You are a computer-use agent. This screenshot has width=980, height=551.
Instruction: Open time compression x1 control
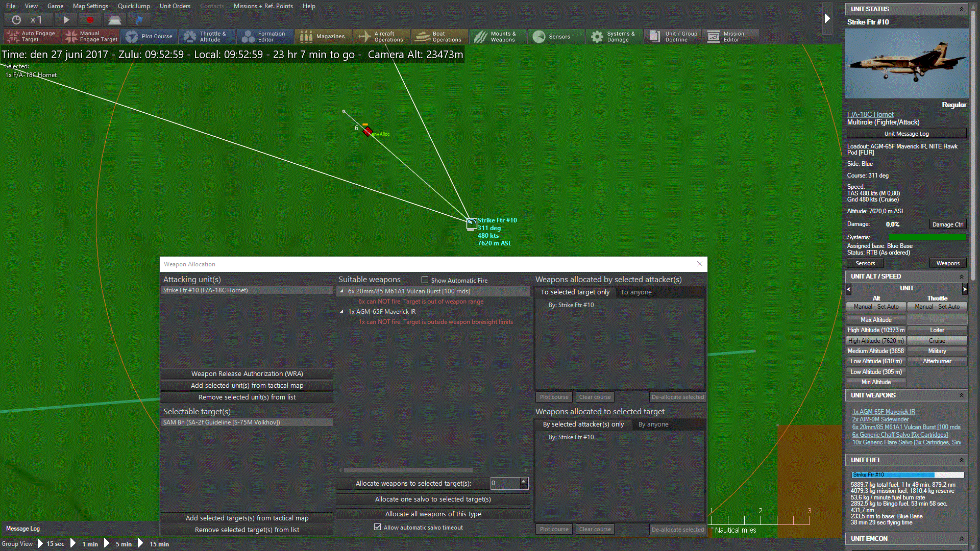tap(28, 20)
